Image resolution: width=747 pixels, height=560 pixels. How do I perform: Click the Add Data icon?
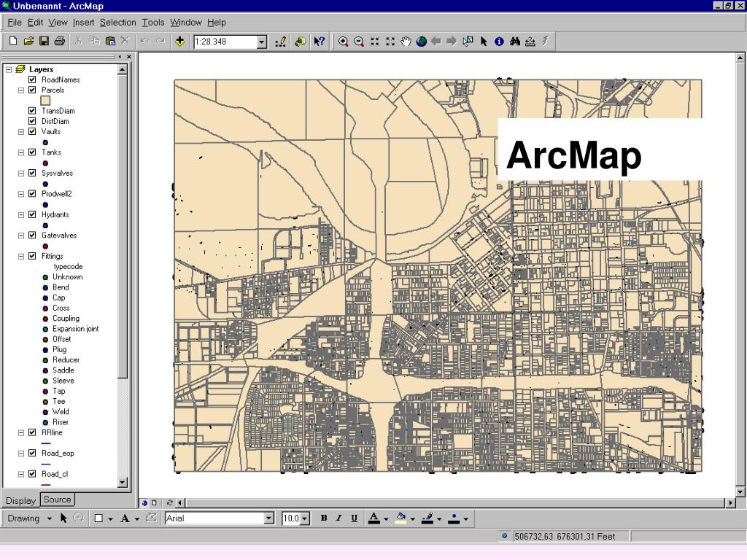click(179, 42)
